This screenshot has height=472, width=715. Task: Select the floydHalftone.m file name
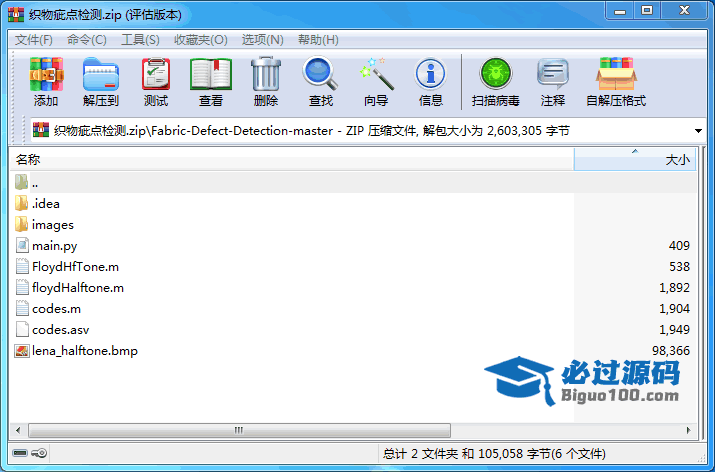point(78,288)
